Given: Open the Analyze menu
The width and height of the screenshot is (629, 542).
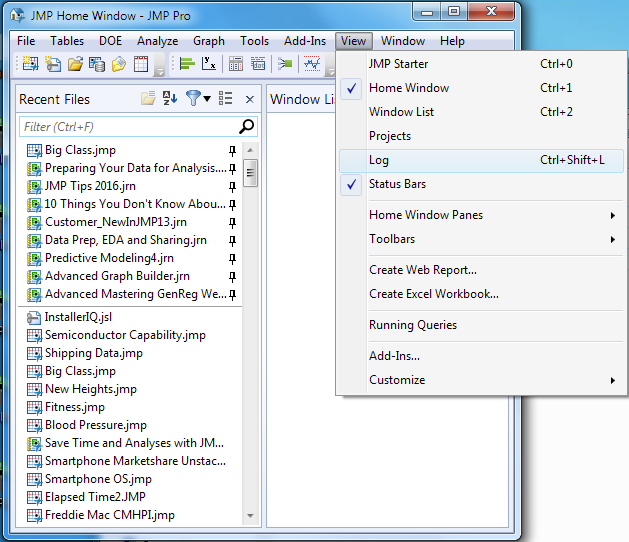Looking at the screenshot, I should point(157,41).
